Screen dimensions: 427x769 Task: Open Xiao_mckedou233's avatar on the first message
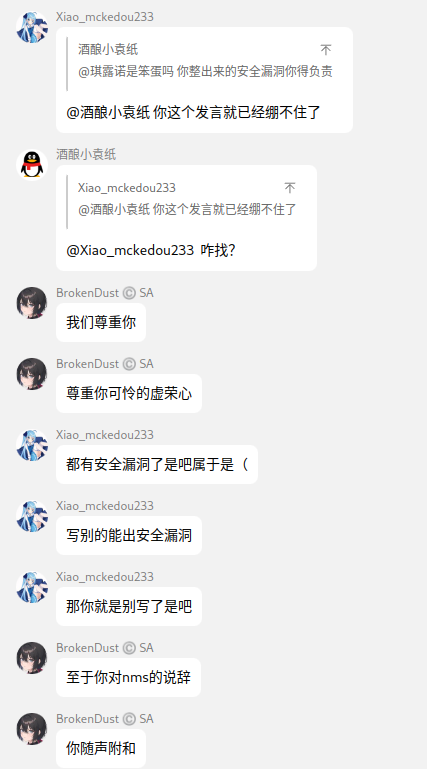point(32,27)
